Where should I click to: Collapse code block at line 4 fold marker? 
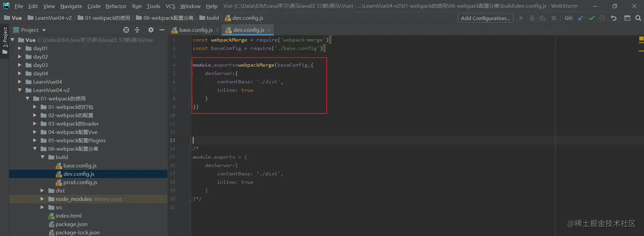[191, 65]
